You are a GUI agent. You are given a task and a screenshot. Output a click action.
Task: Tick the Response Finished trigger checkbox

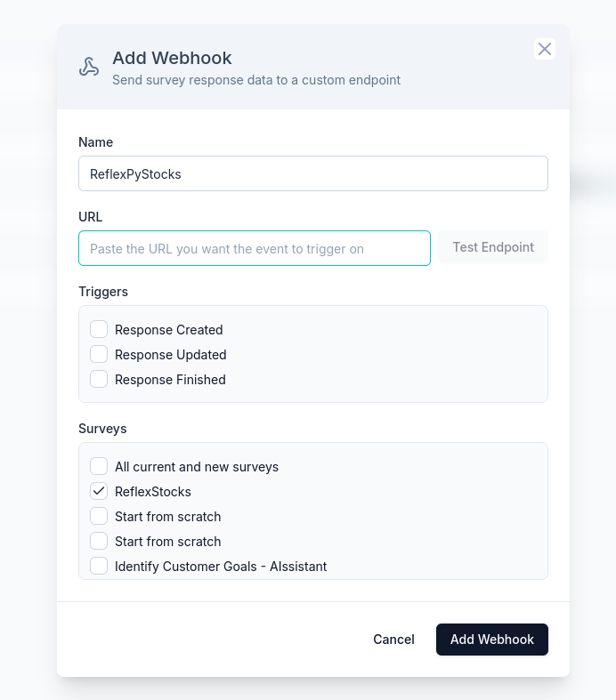(x=99, y=379)
